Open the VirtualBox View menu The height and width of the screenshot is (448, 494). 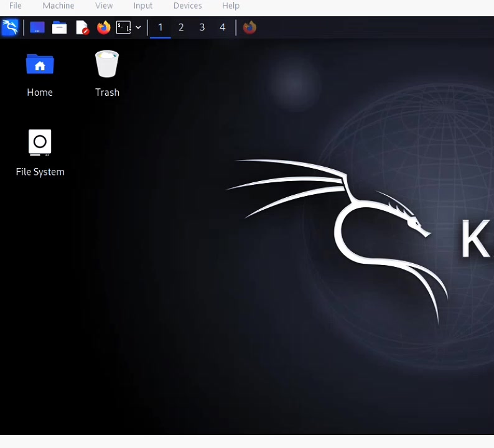click(x=104, y=6)
